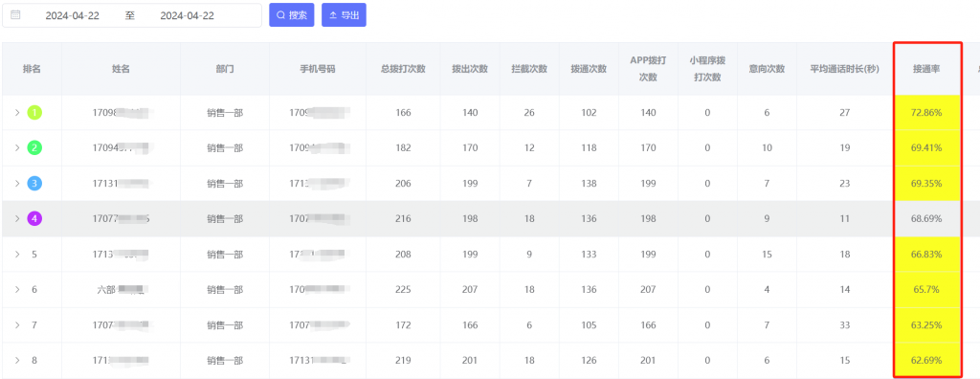The image size is (980, 379).
Task: Click the 排名 column header
Action: [x=32, y=69]
